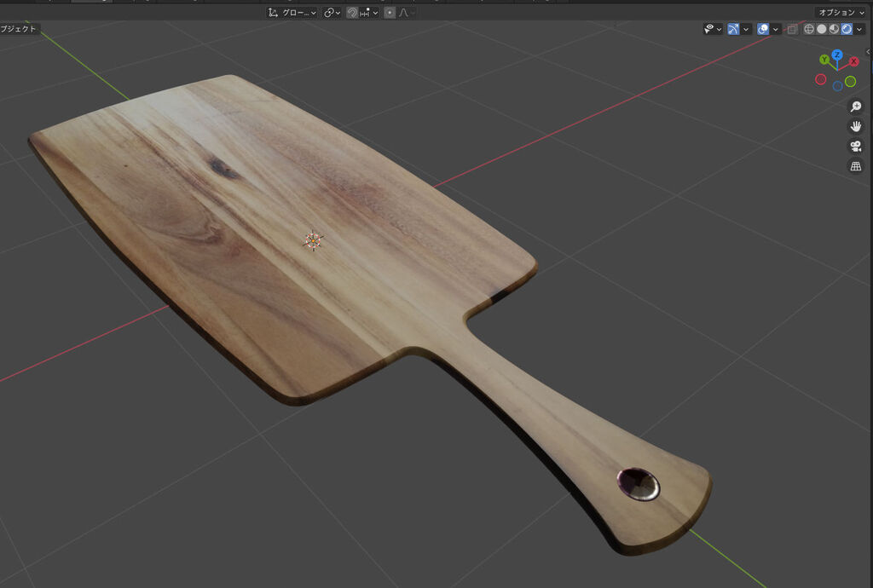Click the metal hole in board handle
This screenshot has height=588, width=873.
pyautogui.click(x=639, y=484)
